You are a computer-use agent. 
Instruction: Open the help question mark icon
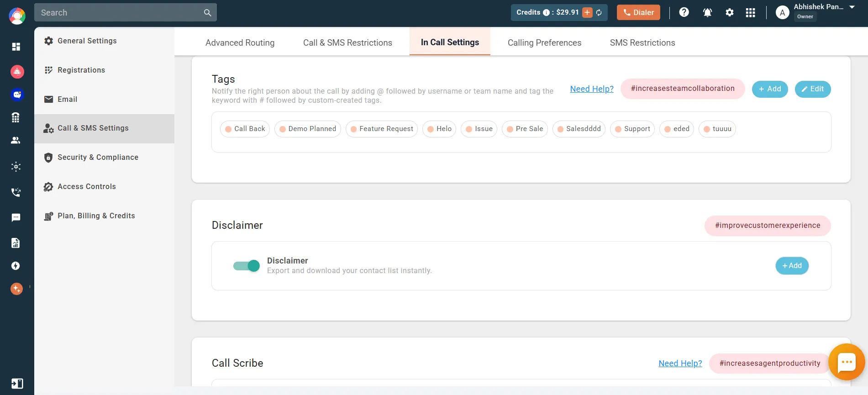tap(684, 12)
